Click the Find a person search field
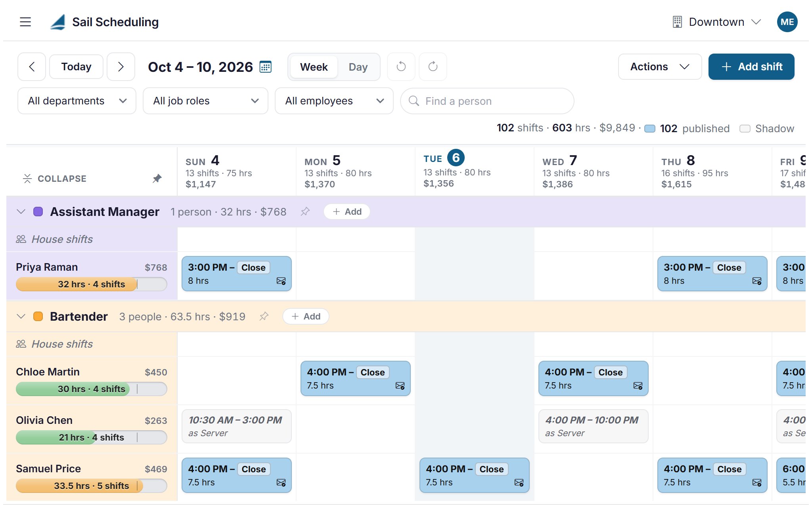 487,101
